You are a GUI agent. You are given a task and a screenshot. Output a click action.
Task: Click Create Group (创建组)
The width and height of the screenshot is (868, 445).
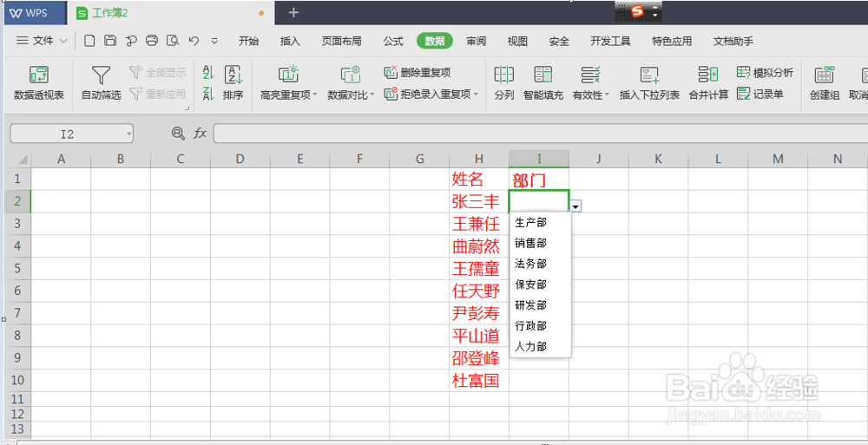click(x=825, y=83)
